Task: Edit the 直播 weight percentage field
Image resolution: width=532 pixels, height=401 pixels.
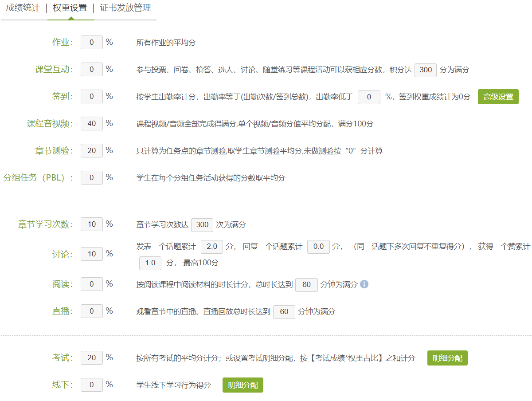Action: click(x=92, y=311)
